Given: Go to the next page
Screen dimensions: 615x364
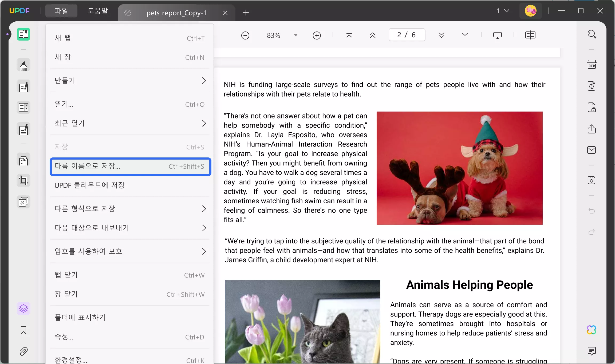Looking at the screenshot, I should pos(441,35).
